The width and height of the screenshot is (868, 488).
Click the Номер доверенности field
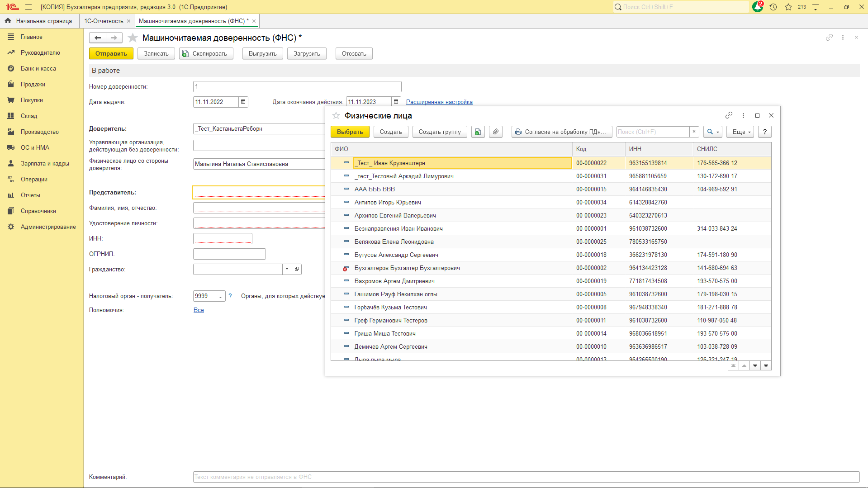coord(297,86)
